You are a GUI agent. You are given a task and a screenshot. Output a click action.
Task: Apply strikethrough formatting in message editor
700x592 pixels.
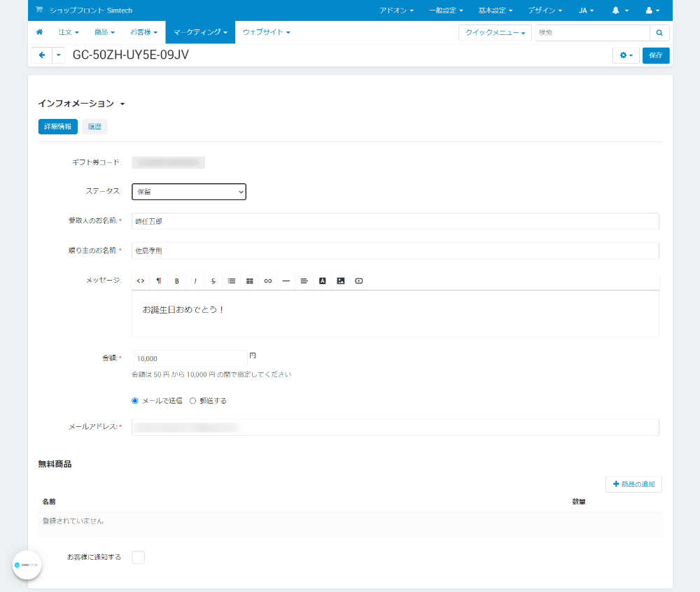(x=213, y=281)
